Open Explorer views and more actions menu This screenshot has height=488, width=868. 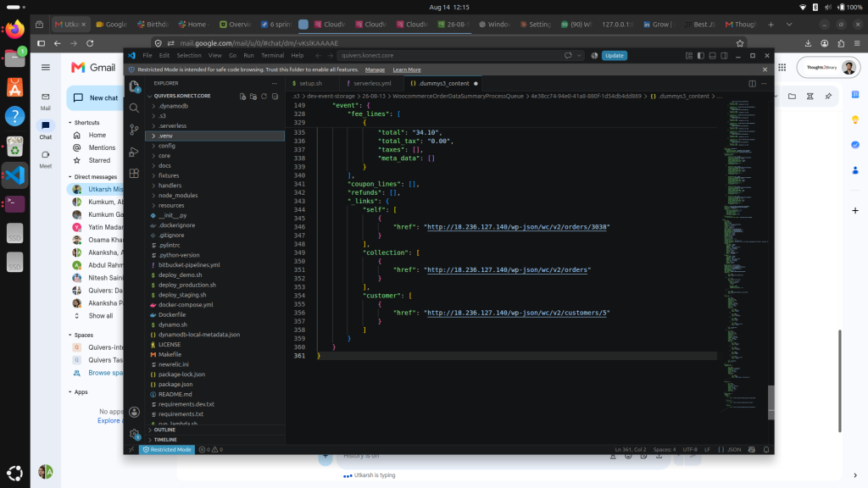coord(275,84)
